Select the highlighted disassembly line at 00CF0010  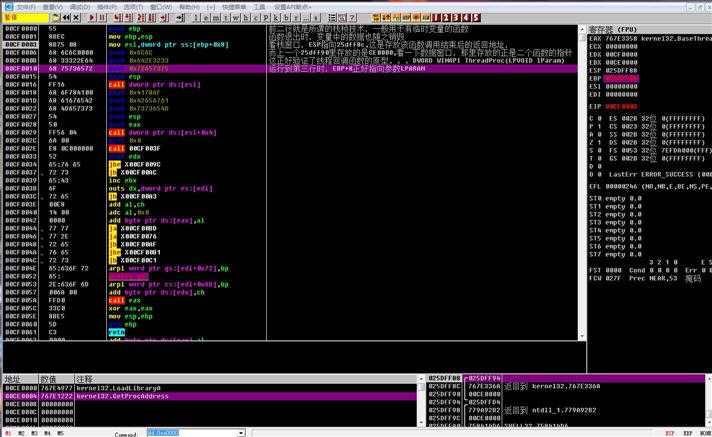[291, 69]
